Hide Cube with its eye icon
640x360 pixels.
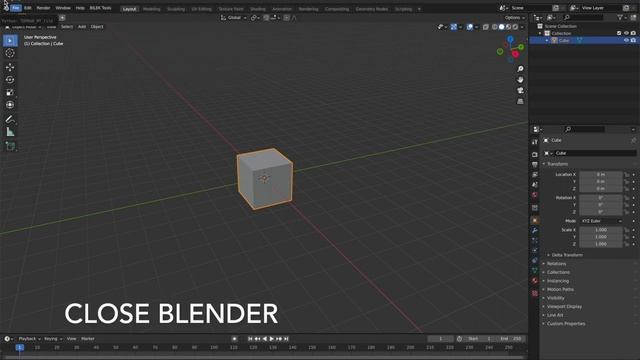[x=626, y=40]
